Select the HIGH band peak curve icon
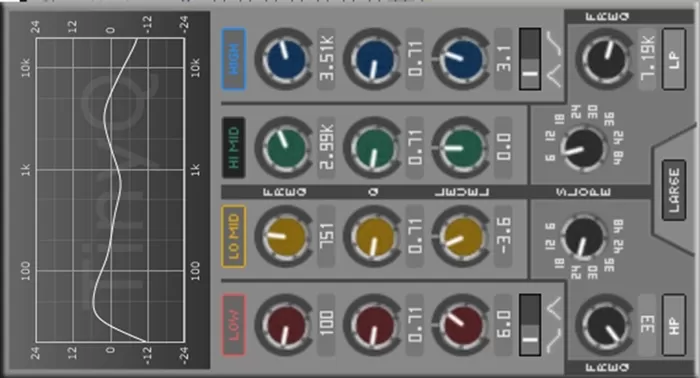700x378 pixels. [x=554, y=76]
